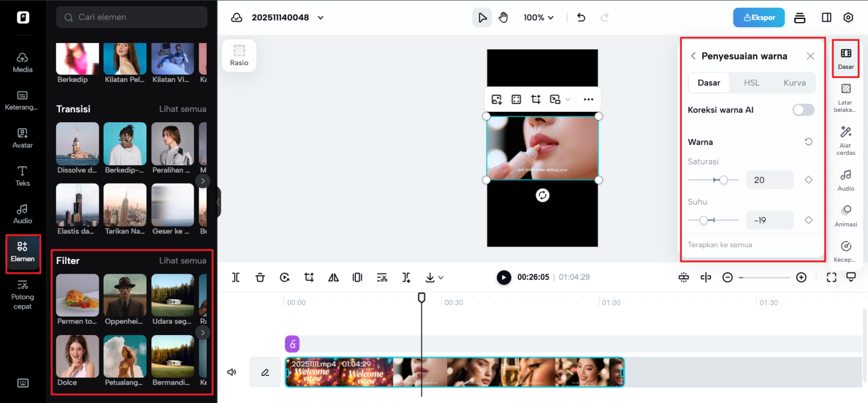
Task: Toggle Koreksi warna AI switch
Action: [803, 110]
